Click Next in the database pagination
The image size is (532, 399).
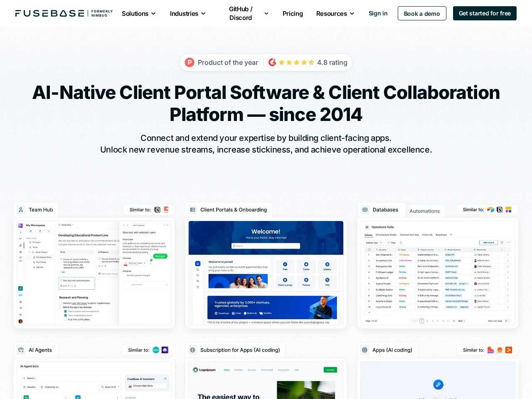[x=461, y=321]
